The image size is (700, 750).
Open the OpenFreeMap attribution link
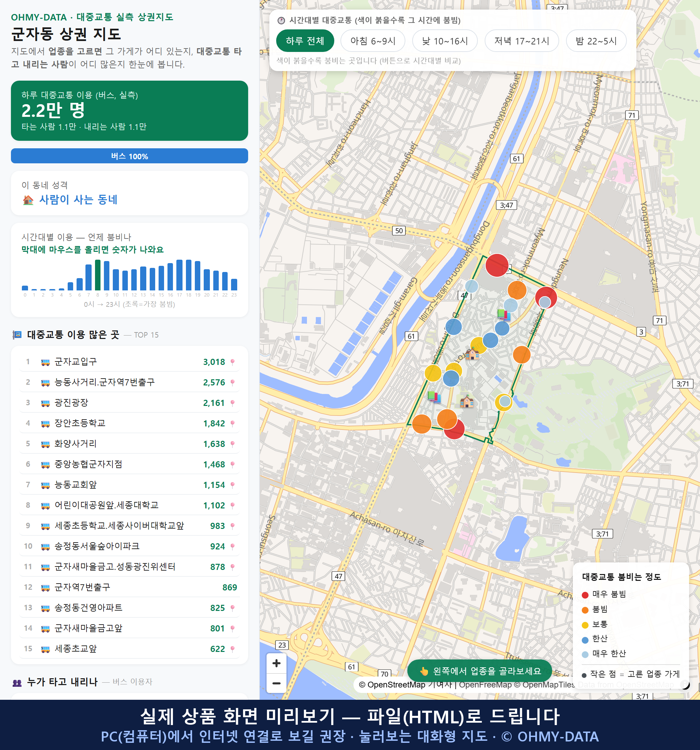tap(485, 684)
